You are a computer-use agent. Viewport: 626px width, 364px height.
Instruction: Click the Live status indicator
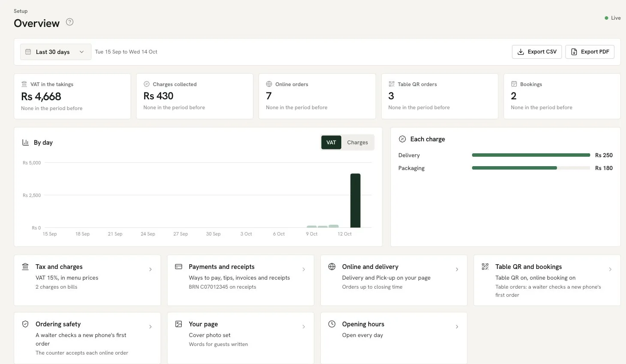[613, 18]
